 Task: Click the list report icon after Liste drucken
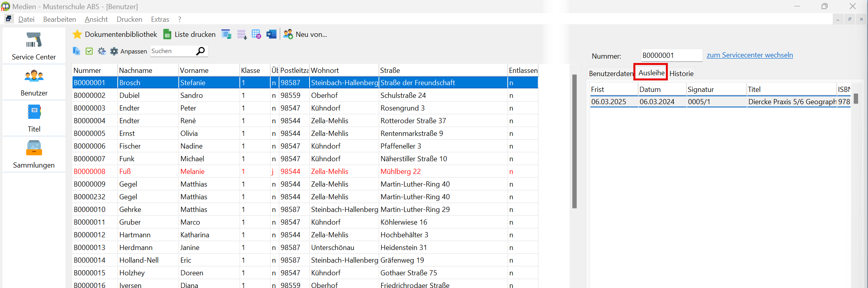pyautogui.click(x=226, y=34)
